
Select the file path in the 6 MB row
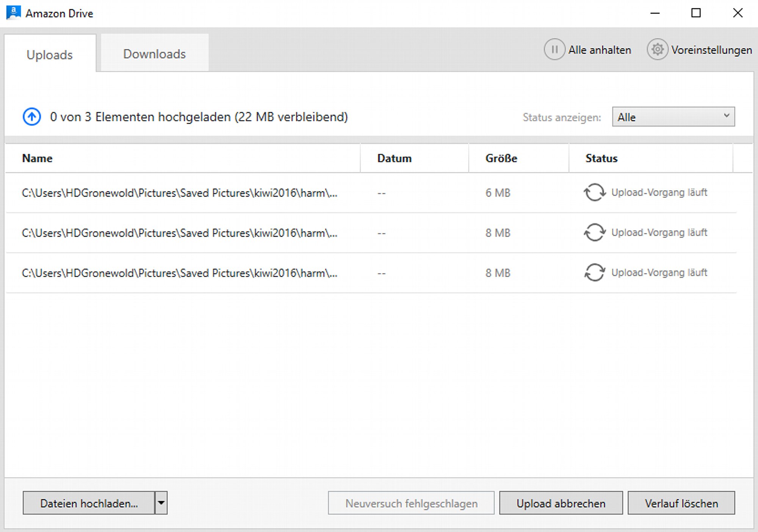[x=180, y=193]
